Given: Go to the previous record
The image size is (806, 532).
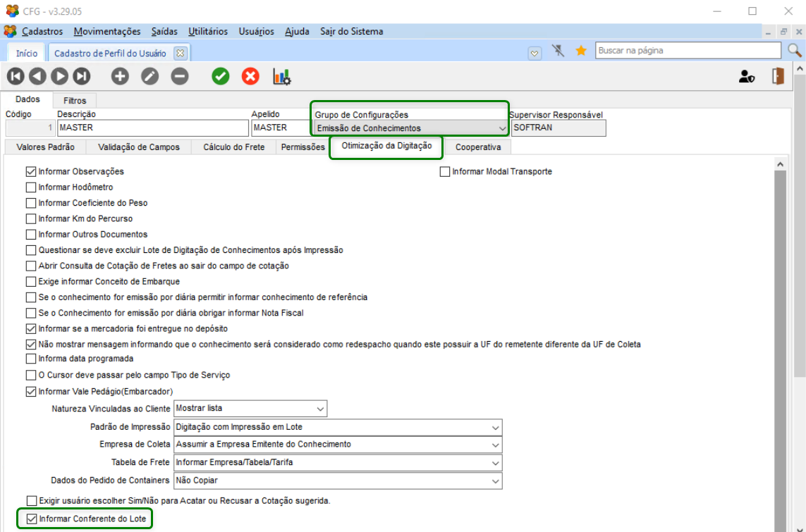Looking at the screenshot, I should 37,77.
